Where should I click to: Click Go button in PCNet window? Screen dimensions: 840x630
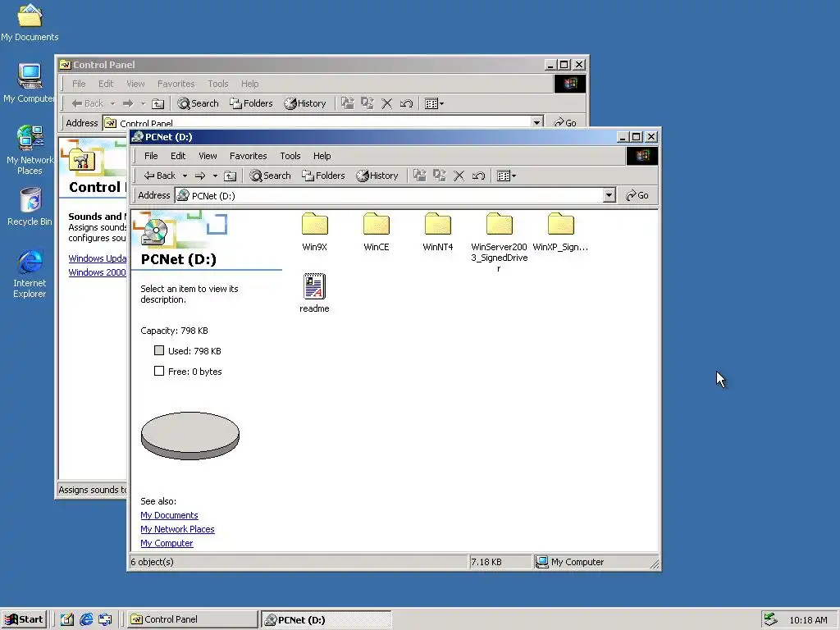[637, 195]
